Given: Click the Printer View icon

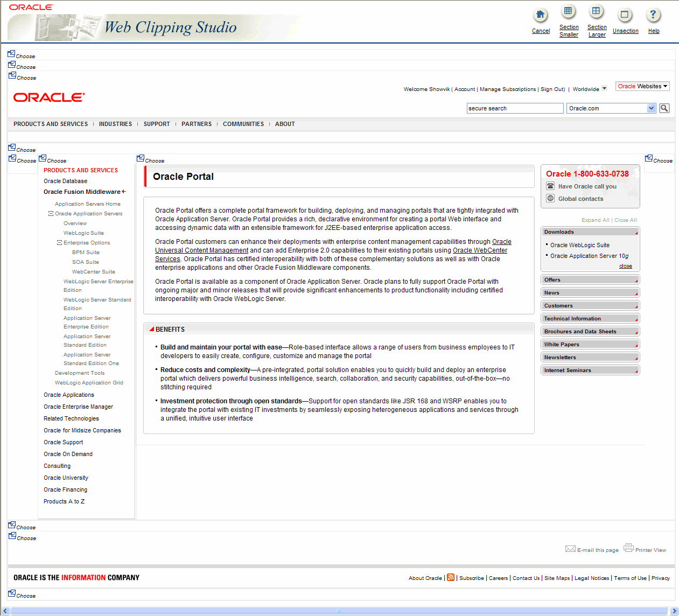Looking at the screenshot, I should [x=628, y=547].
